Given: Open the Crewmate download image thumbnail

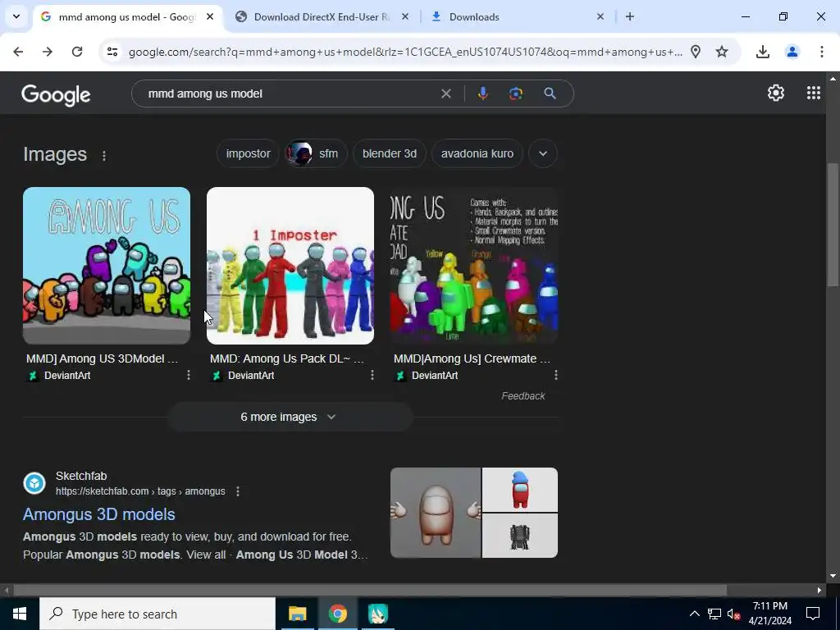Looking at the screenshot, I should 474,265.
